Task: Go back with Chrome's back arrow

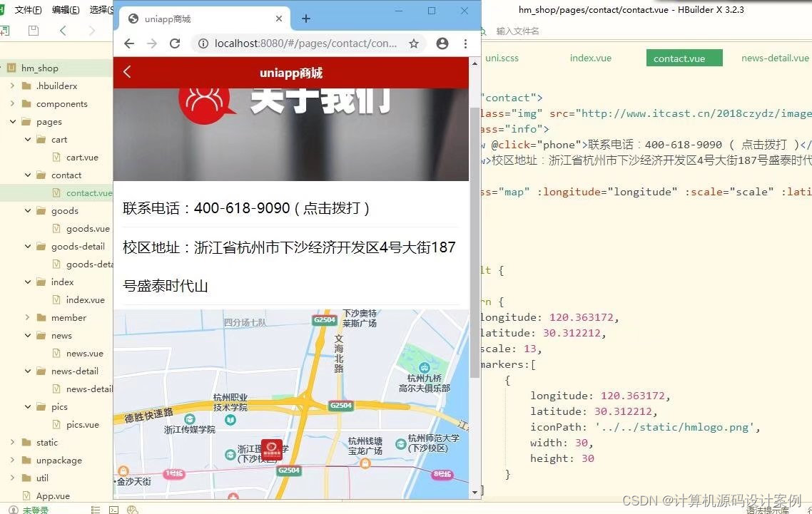Action: [x=129, y=43]
